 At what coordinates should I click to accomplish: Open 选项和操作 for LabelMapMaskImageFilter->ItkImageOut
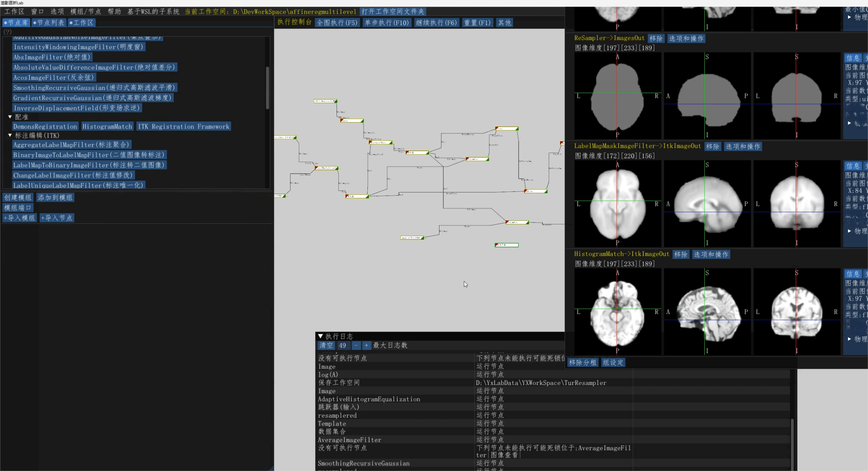743,146
